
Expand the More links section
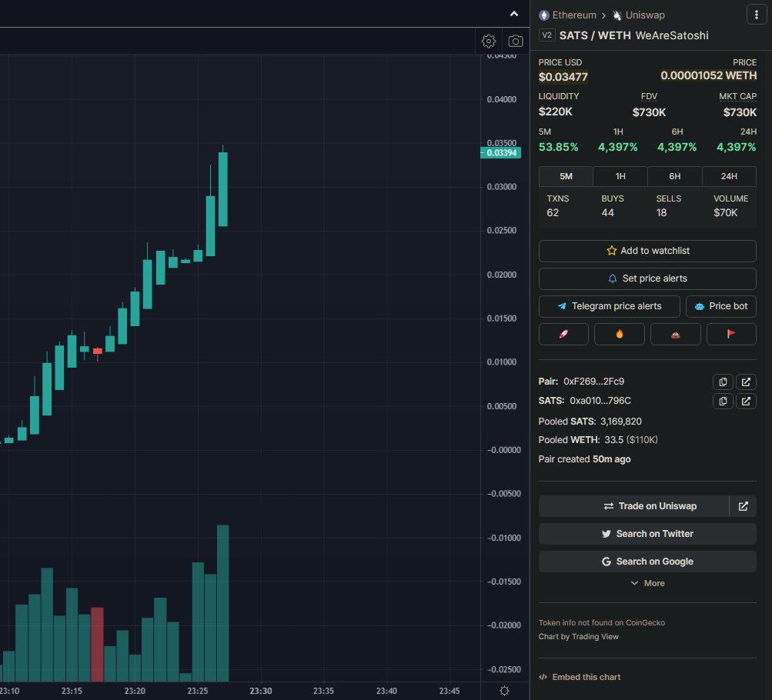click(647, 583)
